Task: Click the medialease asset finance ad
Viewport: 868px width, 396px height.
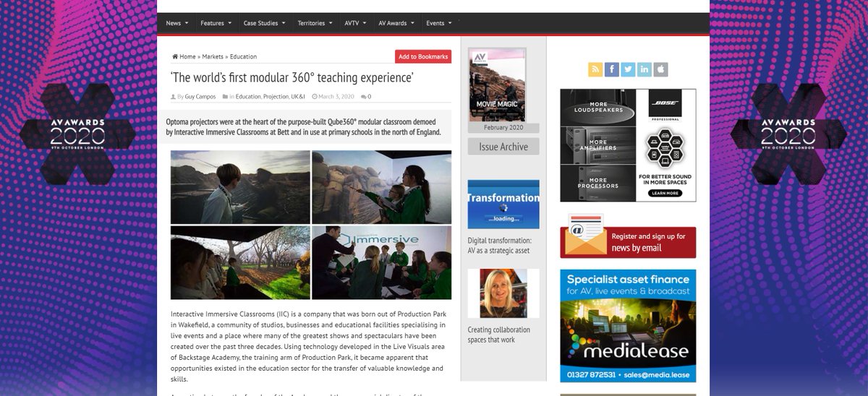Action: 628,326
